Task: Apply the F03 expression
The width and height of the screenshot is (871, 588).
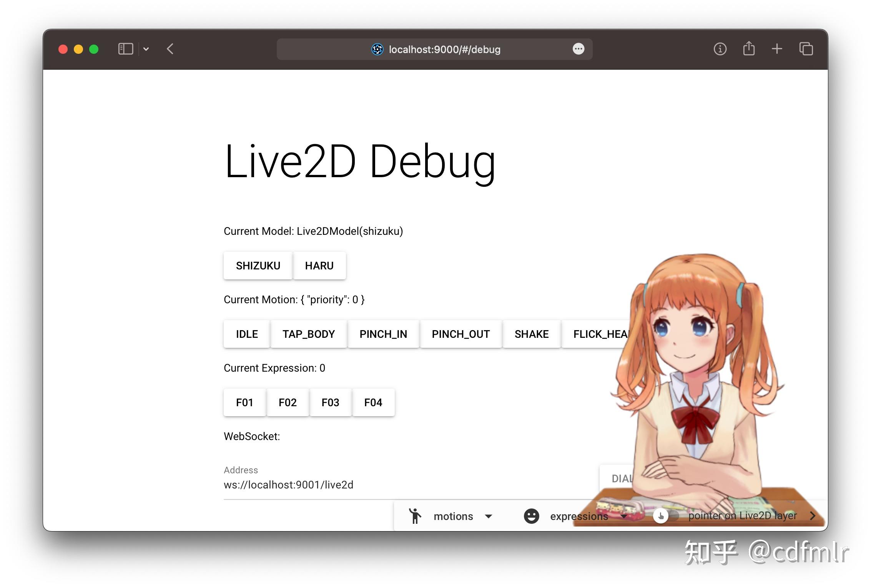Action: coord(330,402)
